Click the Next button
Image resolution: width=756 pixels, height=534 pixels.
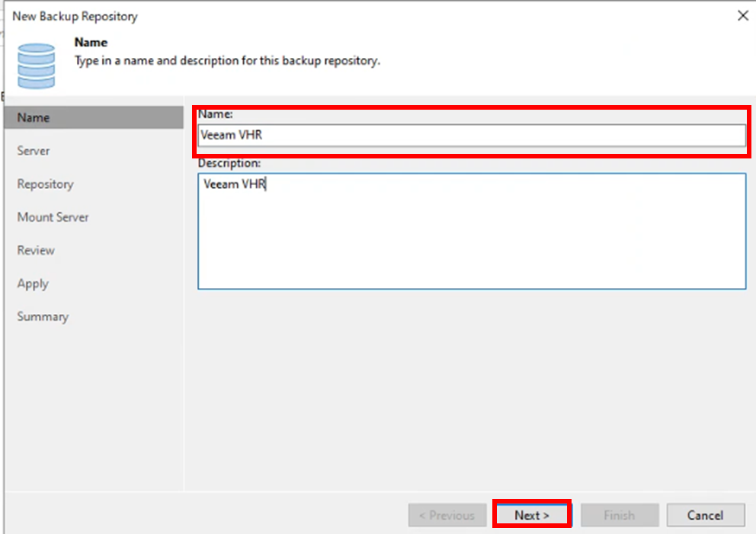pyautogui.click(x=532, y=515)
